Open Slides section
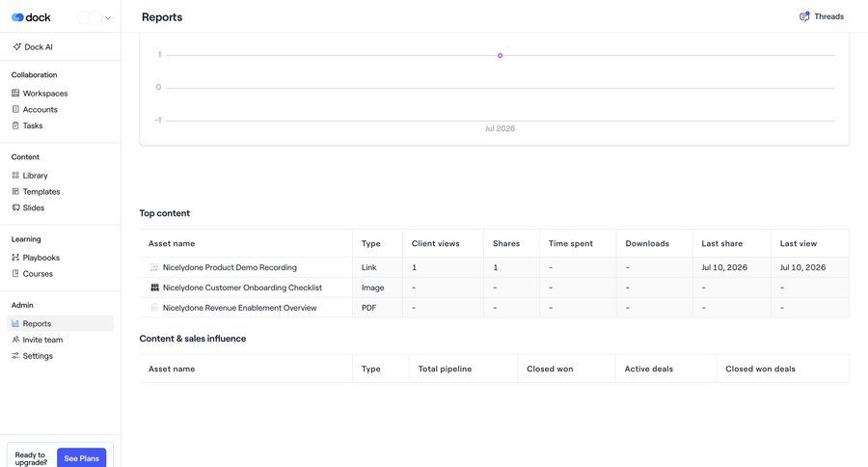 pyautogui.click(x=33, y=207)
